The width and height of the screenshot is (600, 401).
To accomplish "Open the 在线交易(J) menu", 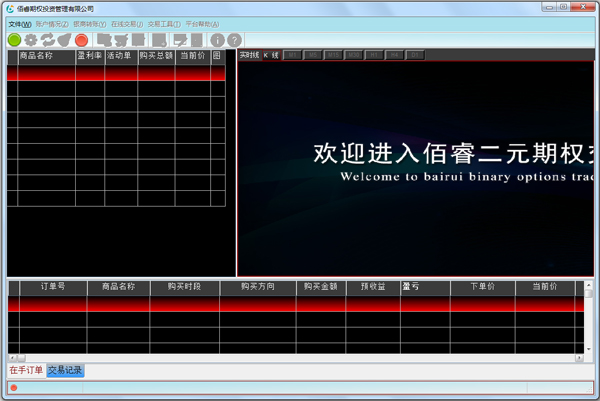I will (x=127, y=24).
